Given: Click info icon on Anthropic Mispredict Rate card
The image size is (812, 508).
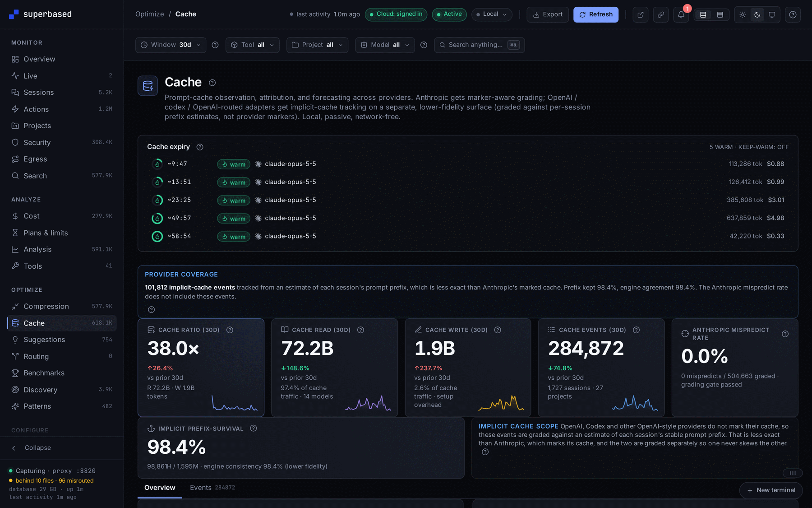Looking at the screenshot, I should click(785, 334).
